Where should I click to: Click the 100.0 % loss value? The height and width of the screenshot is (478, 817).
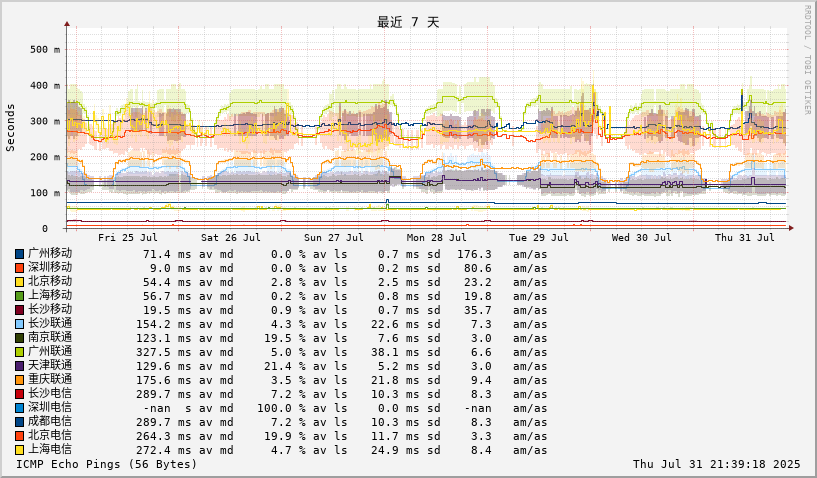click(x=281, y=408)
